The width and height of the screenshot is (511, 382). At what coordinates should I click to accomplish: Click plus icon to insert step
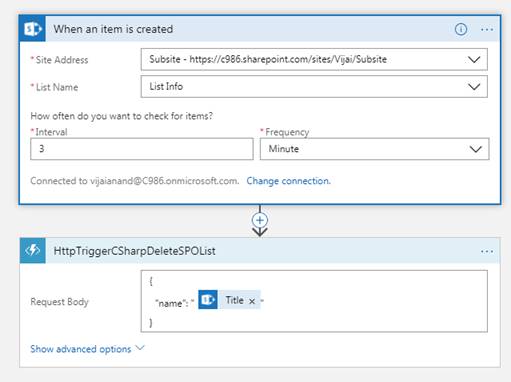[260, 220]
